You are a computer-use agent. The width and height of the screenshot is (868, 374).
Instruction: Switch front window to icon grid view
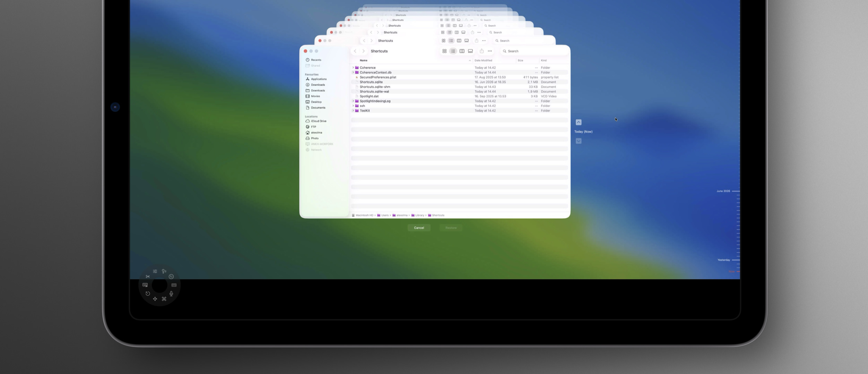click(x=444, y=51)
